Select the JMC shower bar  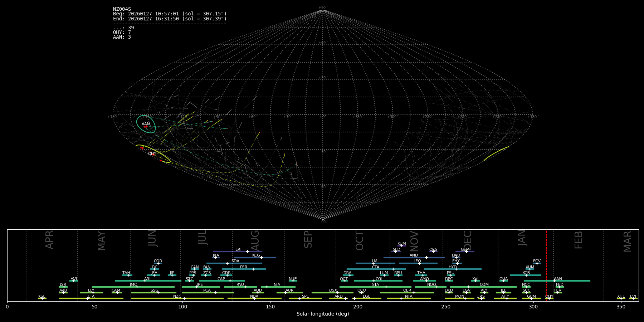tap(133, 287)
